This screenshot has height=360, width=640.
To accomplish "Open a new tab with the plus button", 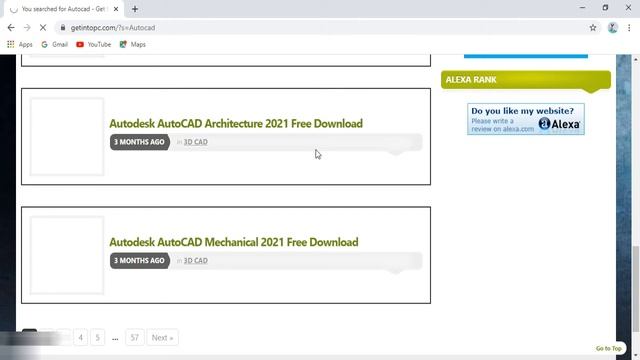I will (135, 9).
